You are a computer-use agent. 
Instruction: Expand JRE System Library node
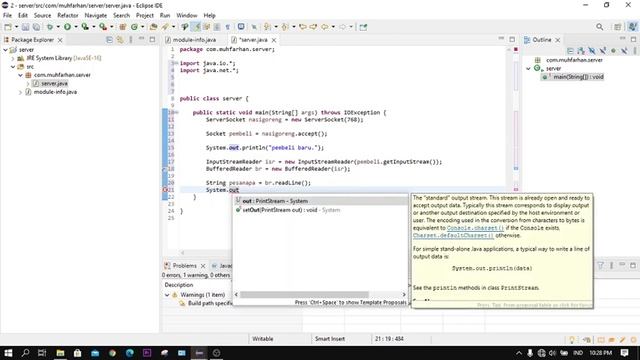click(13, 58)
